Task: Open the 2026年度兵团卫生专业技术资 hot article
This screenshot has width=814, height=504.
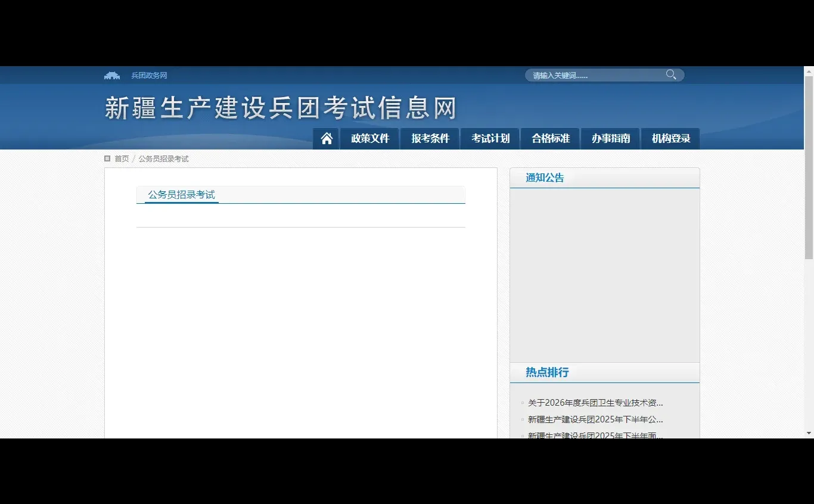Action: [x=595, y=403]
